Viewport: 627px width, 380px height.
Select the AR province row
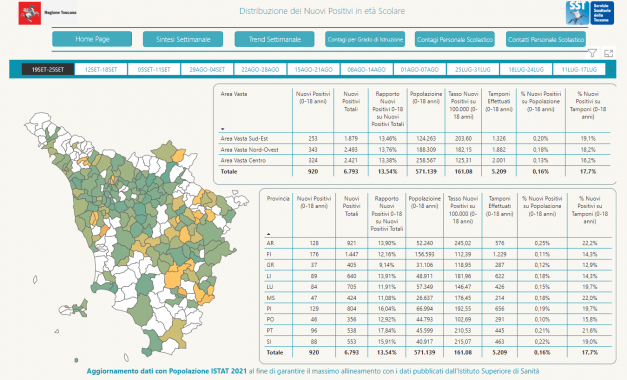(x=438, y=243)
